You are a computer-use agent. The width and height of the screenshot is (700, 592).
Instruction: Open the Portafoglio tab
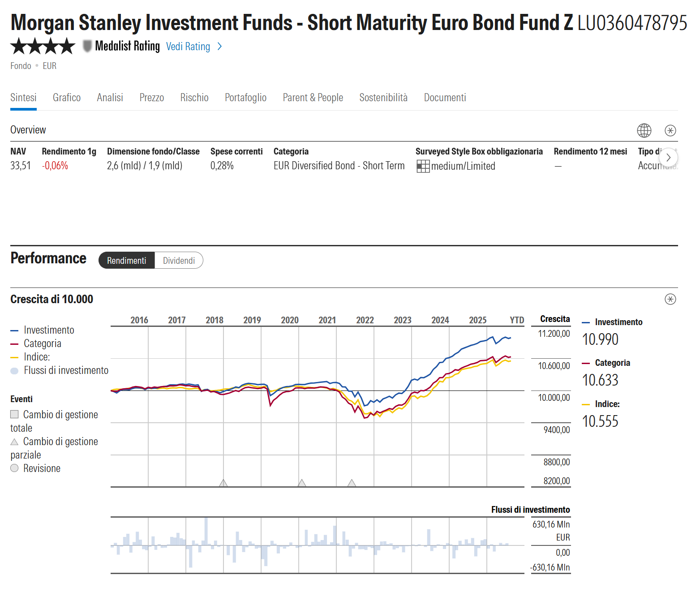point(245,98)
